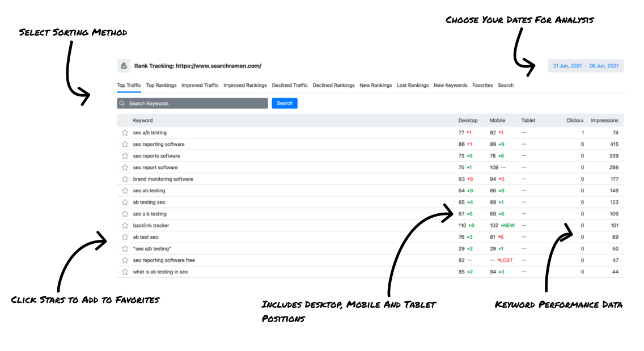Favorite the 'seo reporting software' keyword star
This screenshot has width=644, height=351.
pos(125,144)
